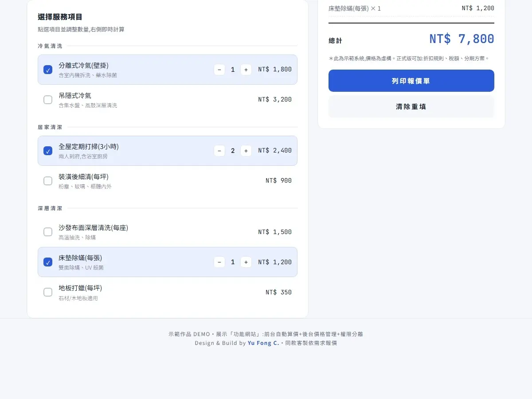The width and height of the screenshot is (532, 399).
Task: Uncheck the 床墊除蟎(每張) checkbox
Action: click(x=48, y=262)
